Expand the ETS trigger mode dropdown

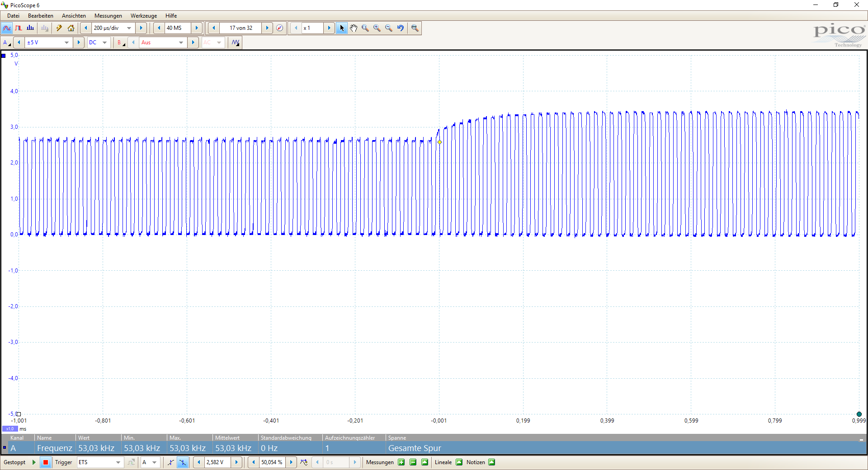coord(118,462)
